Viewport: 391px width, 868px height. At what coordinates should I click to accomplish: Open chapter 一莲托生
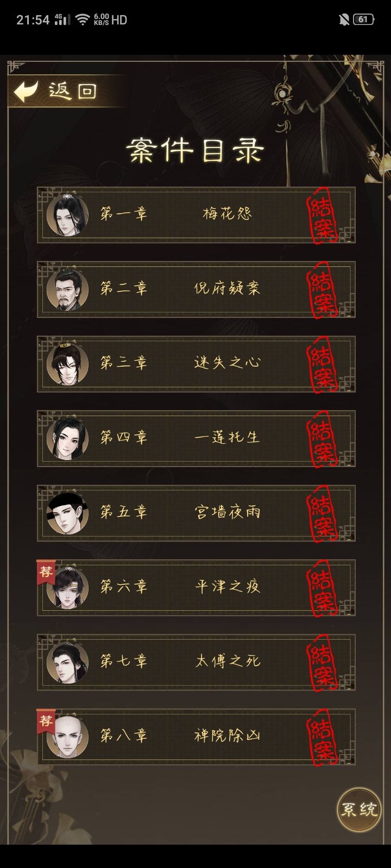pyautogui.click(x=196, y=438)
